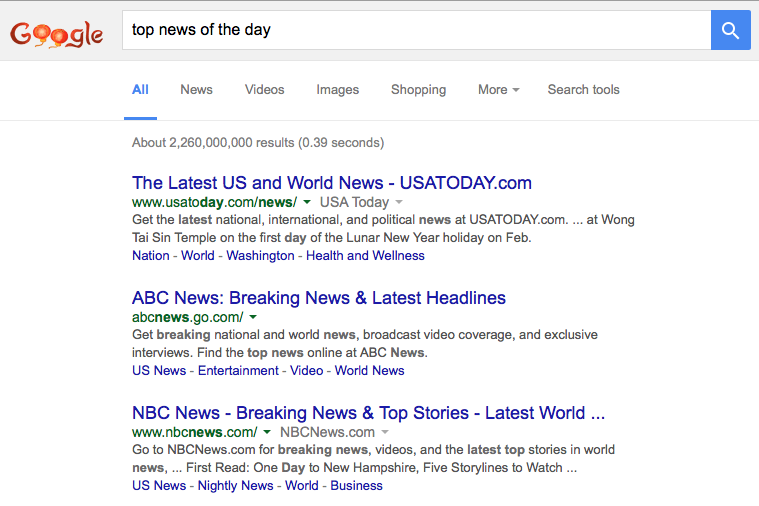This screenshot has width=759, height=506.
Task: Open the Entertainment sitelink
Action: coord(238,370)
